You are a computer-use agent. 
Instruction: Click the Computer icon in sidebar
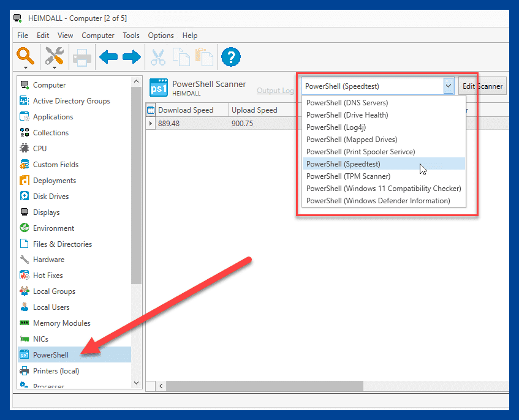pyautogui.click(x=25, y=85)
